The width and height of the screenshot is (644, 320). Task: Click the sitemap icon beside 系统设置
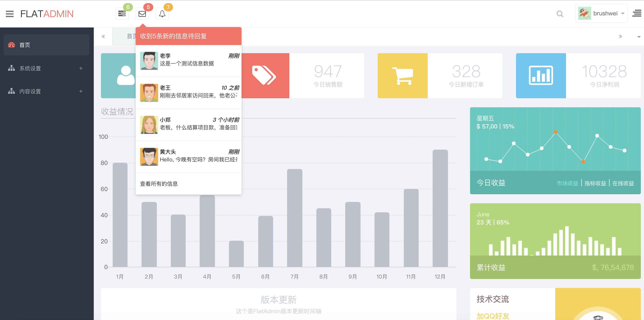(x=11, y=68)
